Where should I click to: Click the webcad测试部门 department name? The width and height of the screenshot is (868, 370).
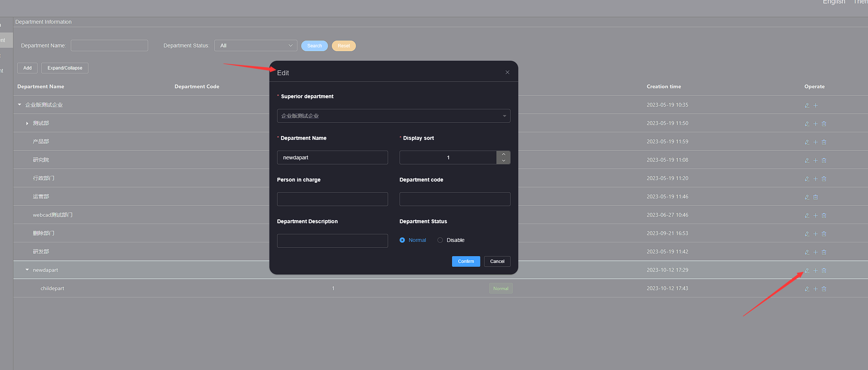[53, 215]
